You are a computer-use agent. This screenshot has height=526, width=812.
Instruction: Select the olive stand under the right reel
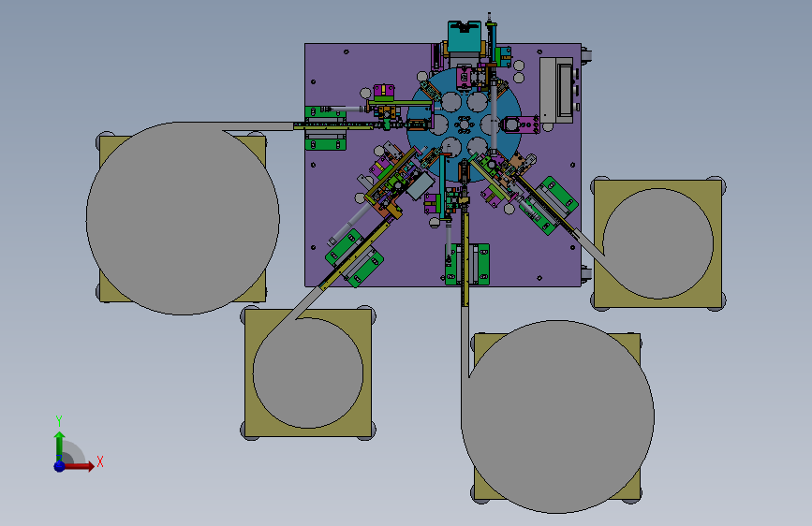(x=658, y=244)
